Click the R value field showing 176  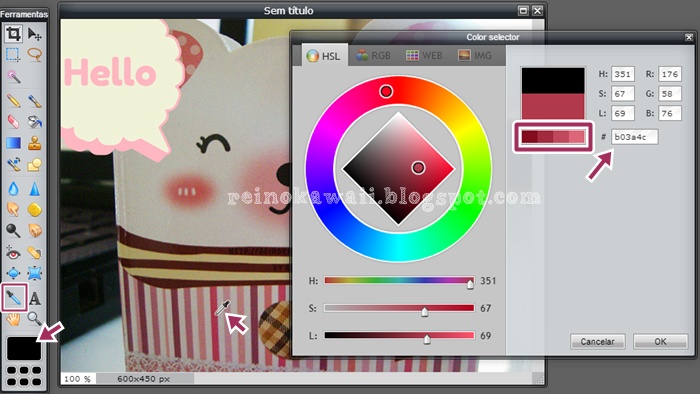coord(670,74)
